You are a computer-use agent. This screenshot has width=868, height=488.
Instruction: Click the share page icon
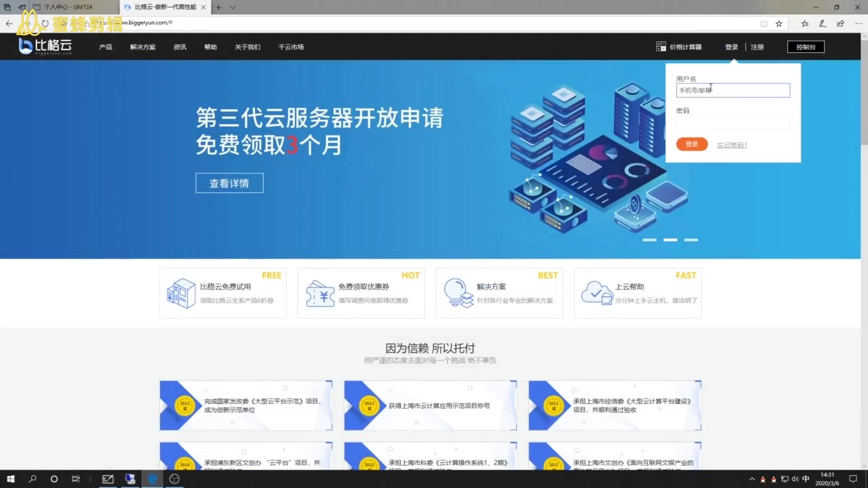(840, 23)
